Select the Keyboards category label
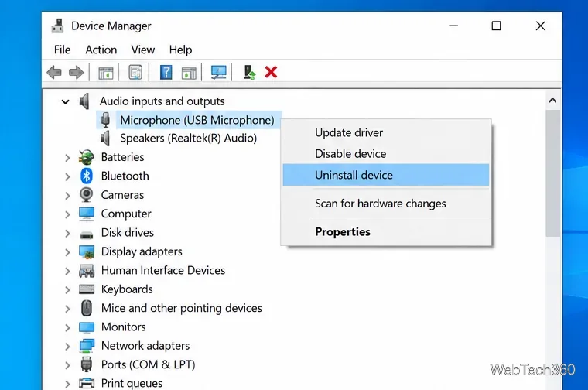588x390 pixels. coord(127,289)
